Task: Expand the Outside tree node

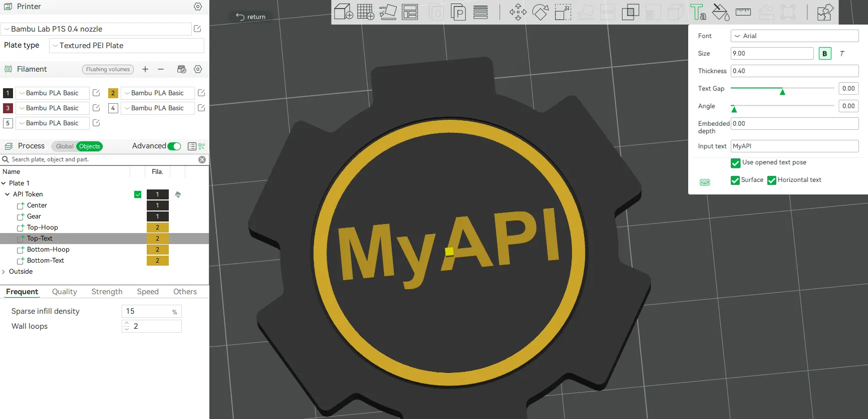Action: pos(4,272)
